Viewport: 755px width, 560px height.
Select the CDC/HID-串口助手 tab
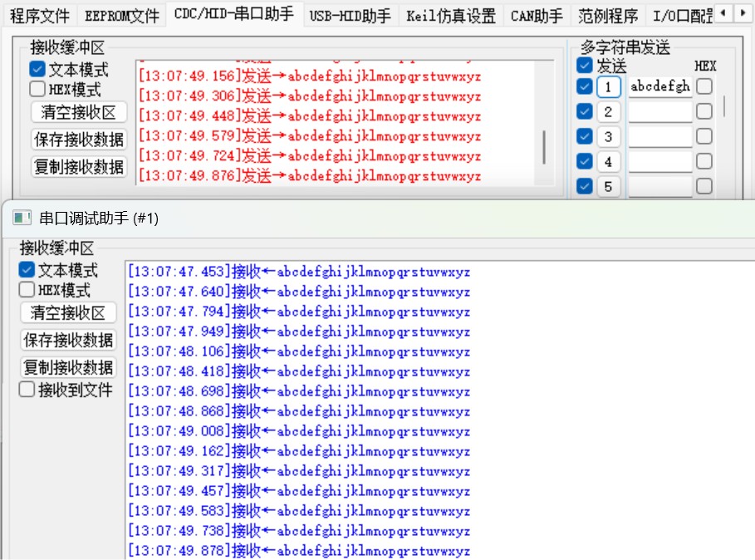tap(234, 13)
